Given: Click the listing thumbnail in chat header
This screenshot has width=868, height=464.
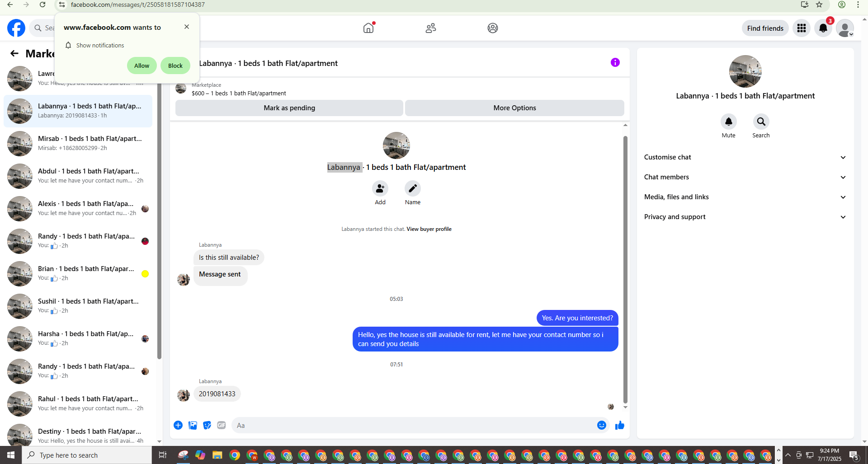Looking at the screenshot, I should pyautogui.click(x=181, y=89).
